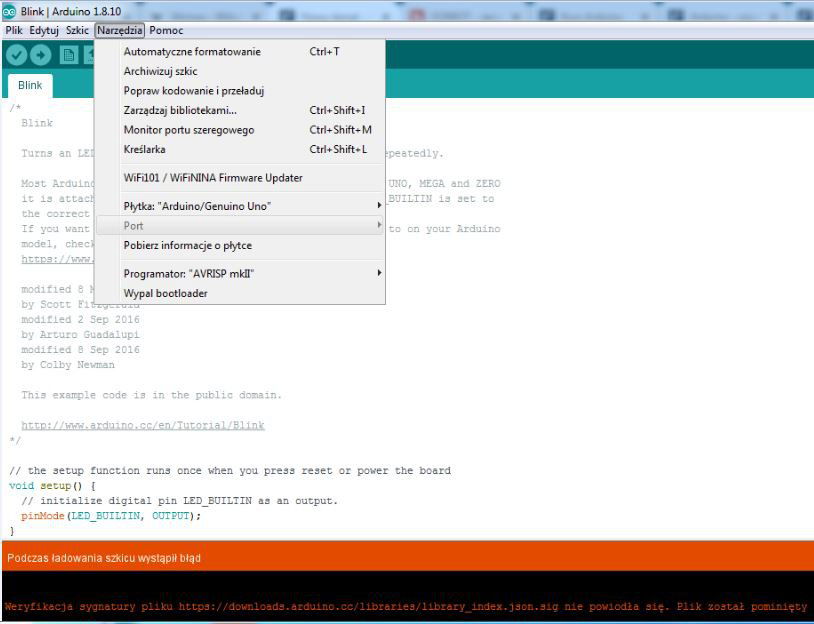Choose Popraw kodowanie i przeładuj

240,91
